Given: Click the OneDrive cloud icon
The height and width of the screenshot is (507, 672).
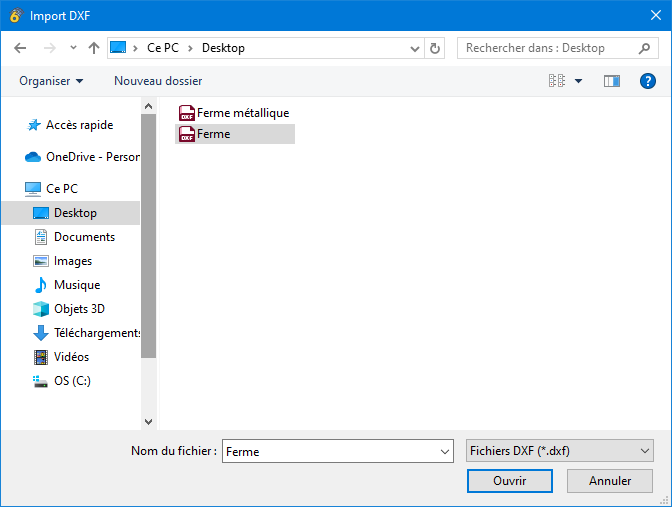Looking at the screenshot, I should (x=33, y=157).
